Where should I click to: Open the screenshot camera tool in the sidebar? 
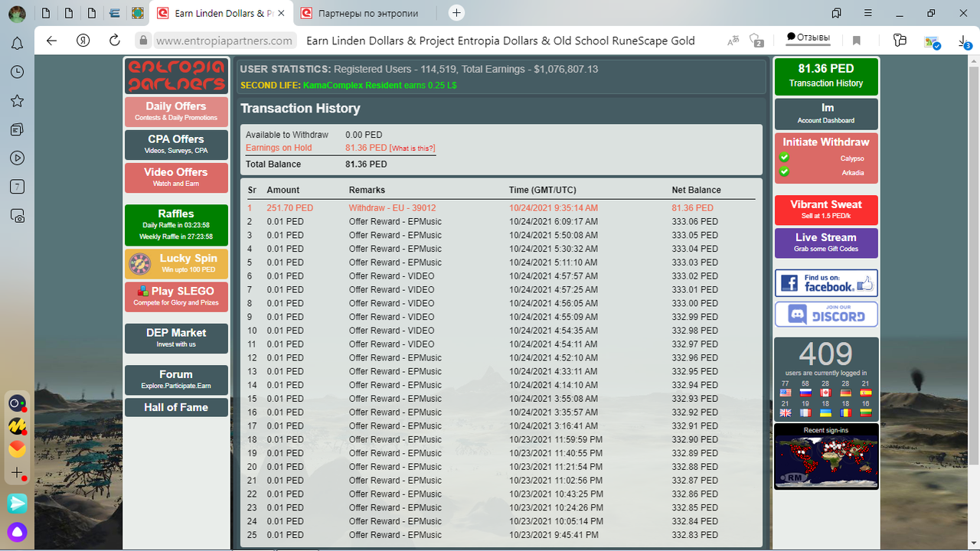[x=17, y=216]
